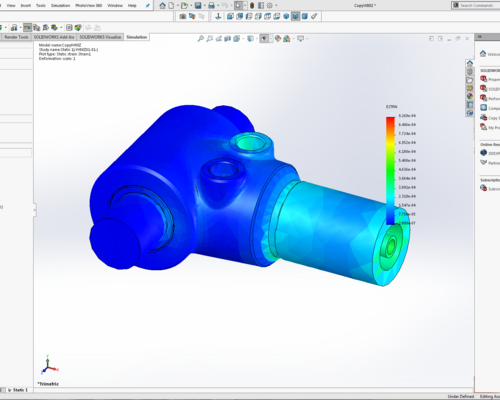The height and width of the screenshot is (400, 500).
Task: Open the Design Library task pane tab
Action: (x=470, y=72)
